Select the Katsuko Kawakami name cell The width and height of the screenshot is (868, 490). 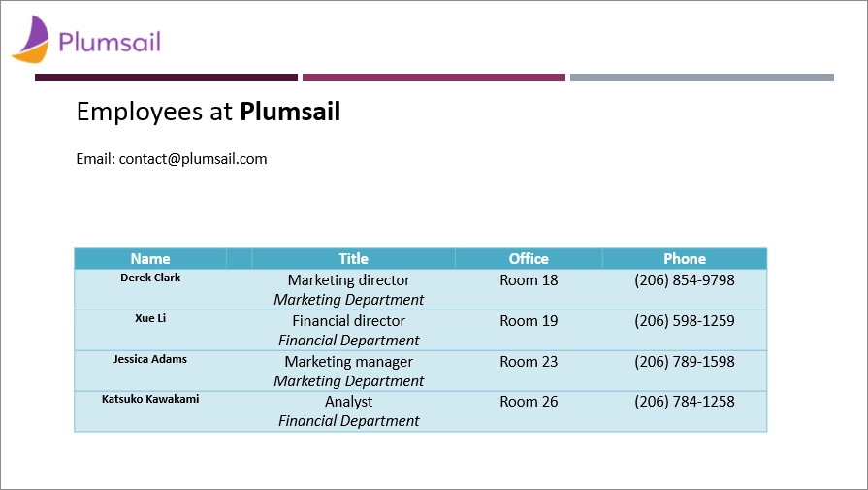click(150, 411)
